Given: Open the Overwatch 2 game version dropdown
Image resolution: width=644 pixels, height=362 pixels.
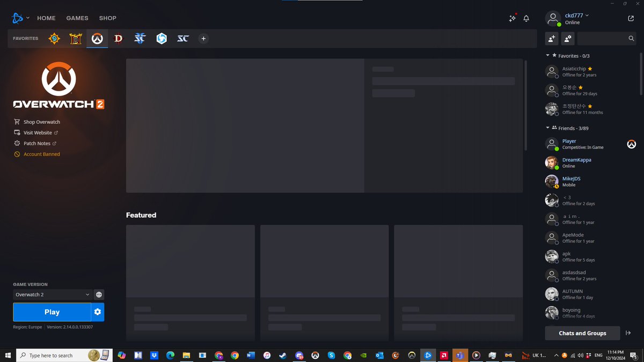Looking at the screenshot, I should point(53,294).
